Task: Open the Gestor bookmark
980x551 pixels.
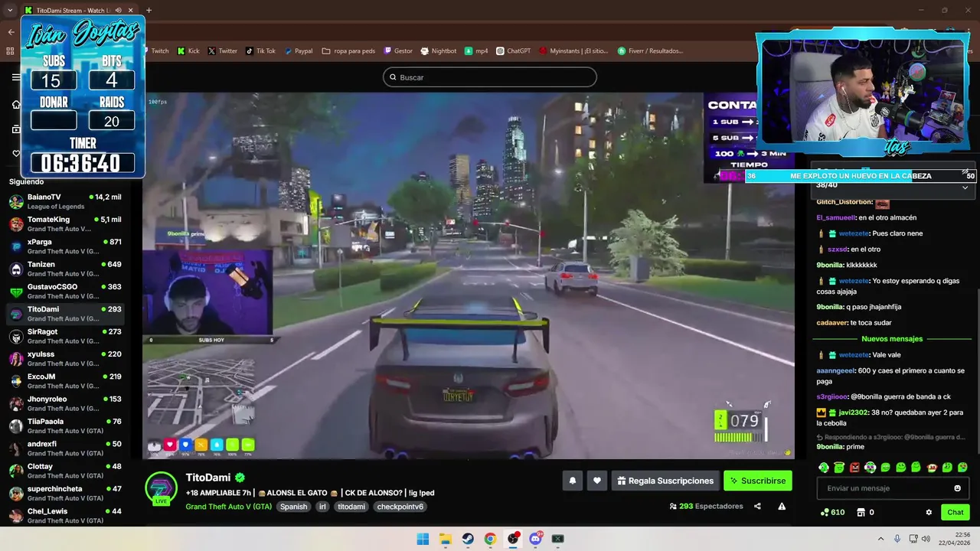Action: point(399,51)
